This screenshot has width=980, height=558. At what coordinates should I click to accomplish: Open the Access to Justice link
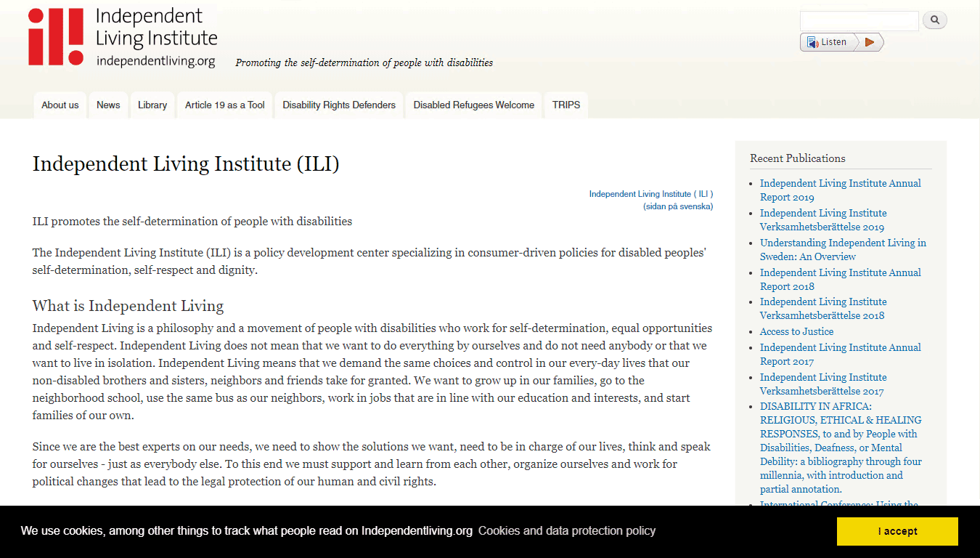(x=796, y=331)
